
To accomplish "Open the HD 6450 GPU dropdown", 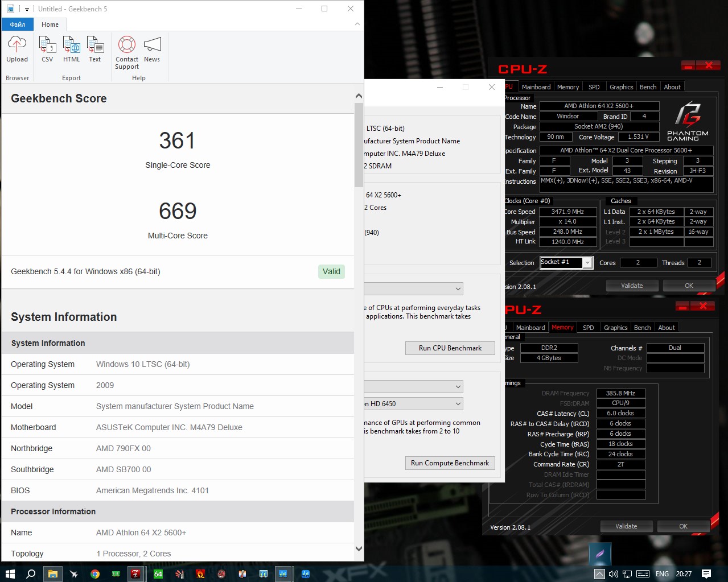I will pos(414,403).
